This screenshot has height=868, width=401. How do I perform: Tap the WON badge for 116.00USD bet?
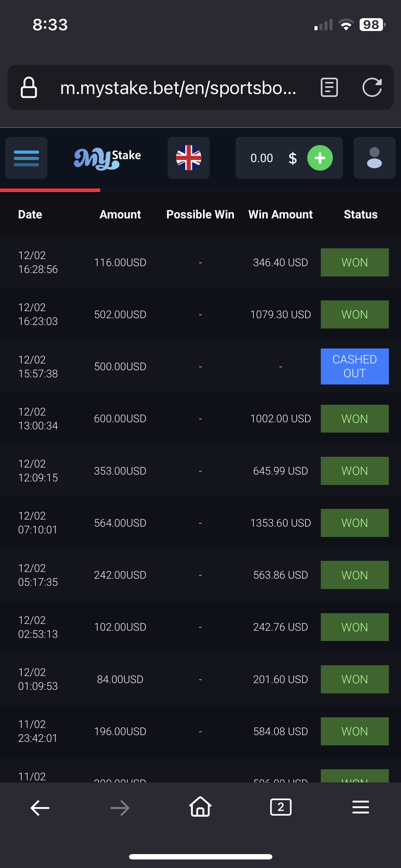pos(355,262)
